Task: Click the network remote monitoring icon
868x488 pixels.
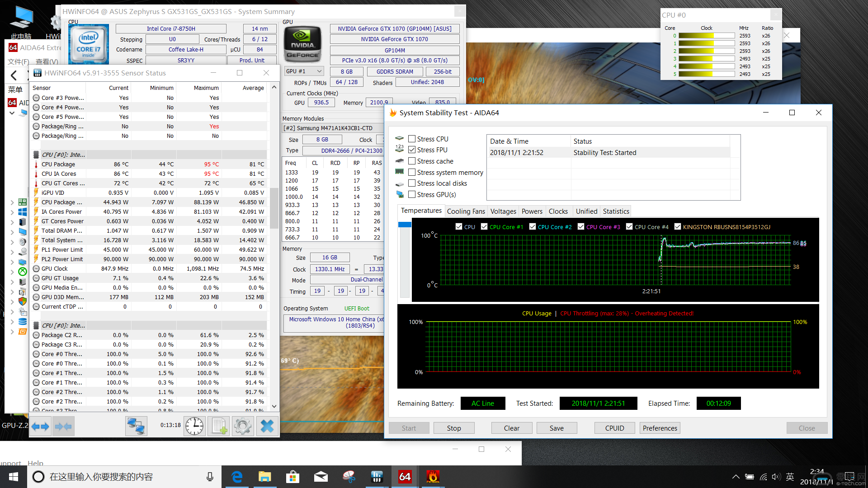Action: (136, 426)
